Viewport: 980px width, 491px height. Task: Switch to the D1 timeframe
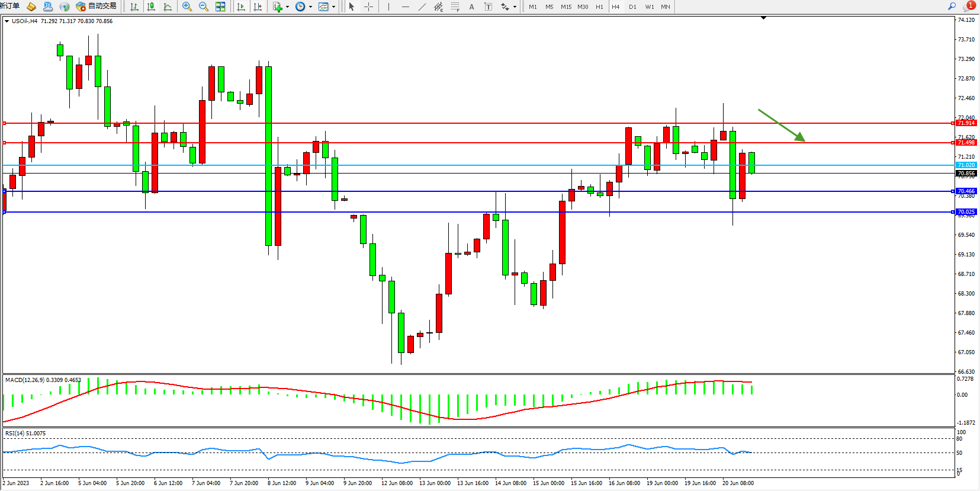click(632, 7)
